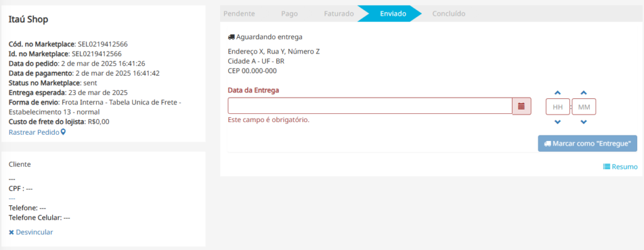Focus the Data da Entrega input field
The height and width of the screenshot is (250, 644).
(x=370, y=106)
